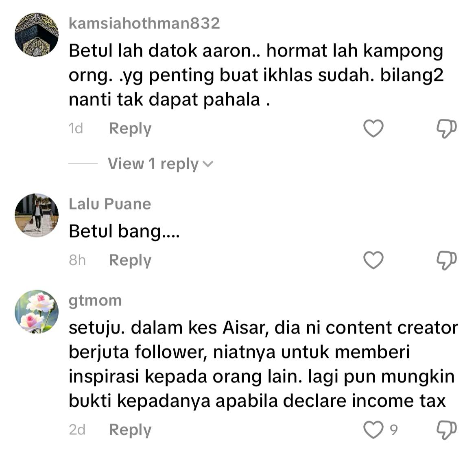Reply to kamsiahothman832's comment
Screen dimensions: 476x458
[130, 129]
